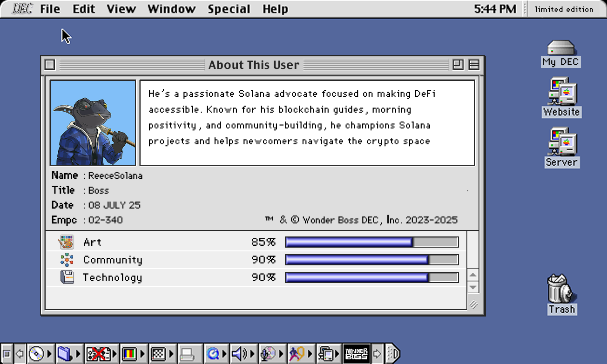Select the Website desktop icon
This screenshot has height=364, width=607.
pos(561,92)
